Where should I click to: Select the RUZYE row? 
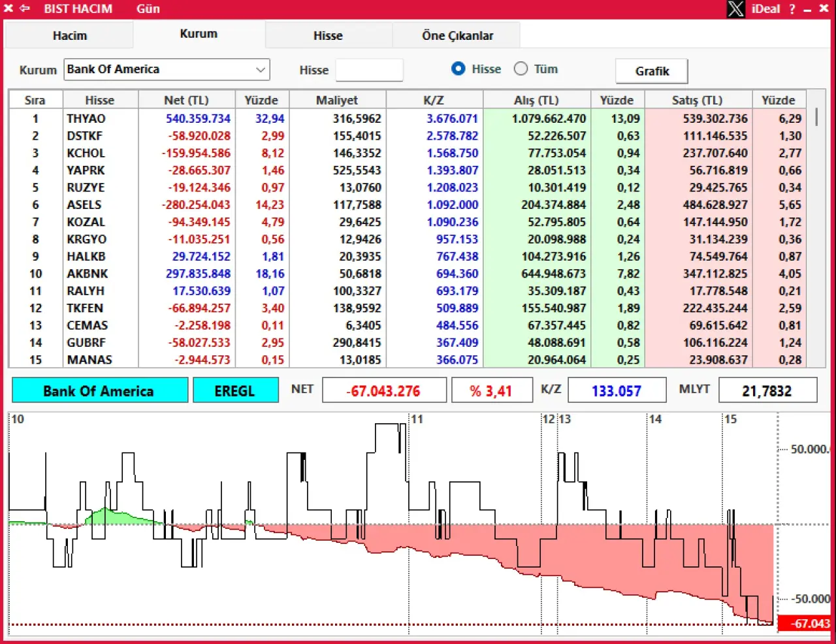point(408,187)
